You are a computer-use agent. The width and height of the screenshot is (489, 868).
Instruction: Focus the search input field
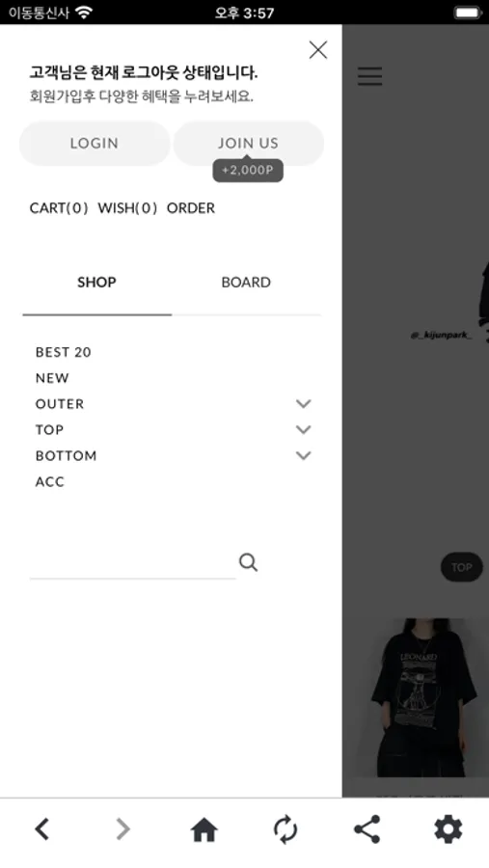(x=133, y=563)
